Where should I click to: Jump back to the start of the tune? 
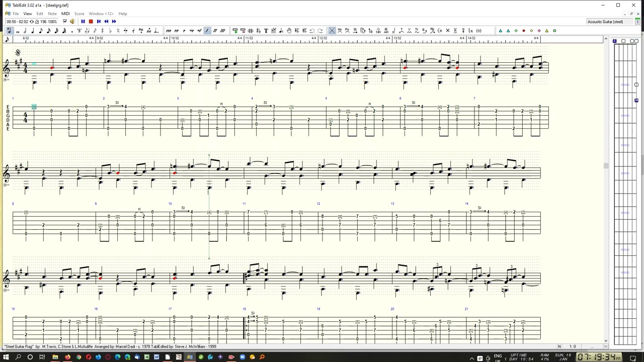click(x=99, y=22)
